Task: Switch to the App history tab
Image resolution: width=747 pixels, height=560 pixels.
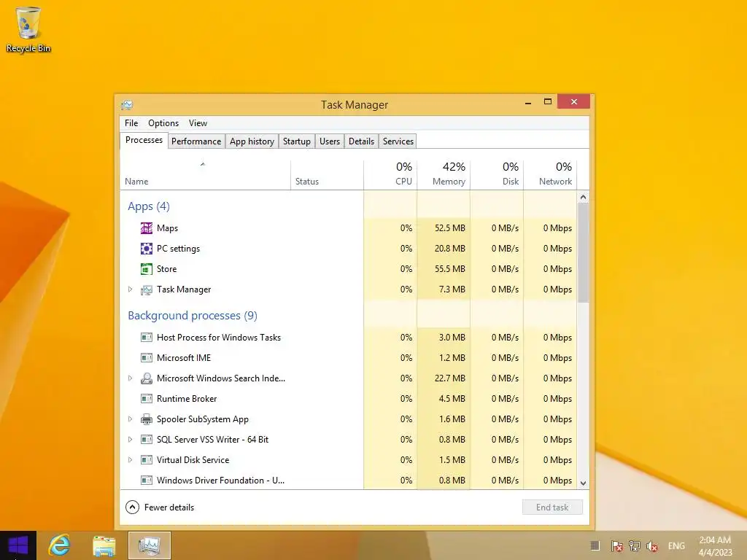Action: pyautogui.click(x=252, y=141)
